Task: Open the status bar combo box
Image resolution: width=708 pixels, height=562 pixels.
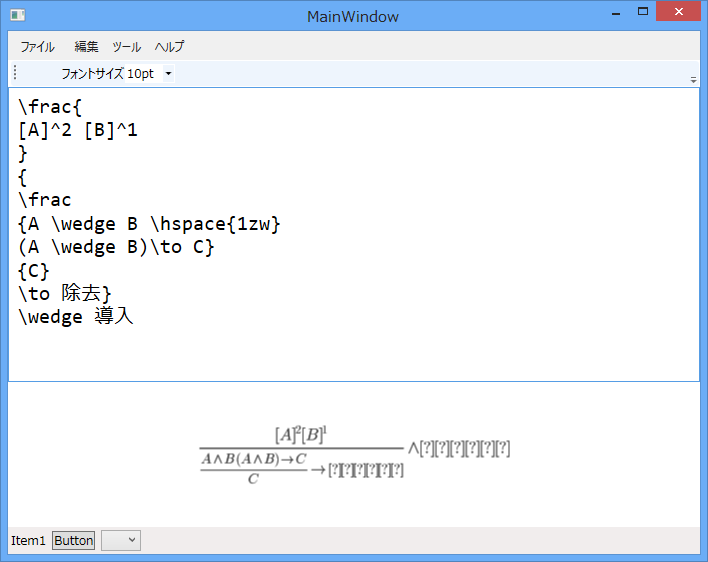Action: tap(121, 540)
